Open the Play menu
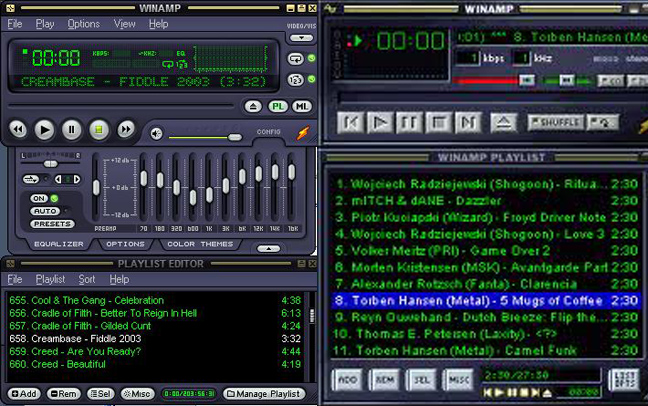 tap(45, 24)
